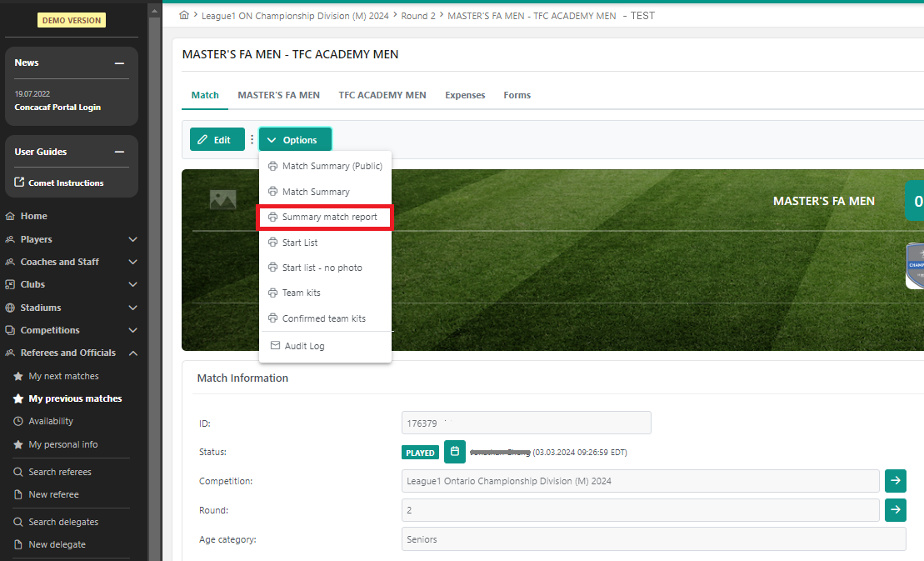The height and width of the screenshot is (561, 924).
Task: Close the Options dropdown button
Action: point(295,140)
